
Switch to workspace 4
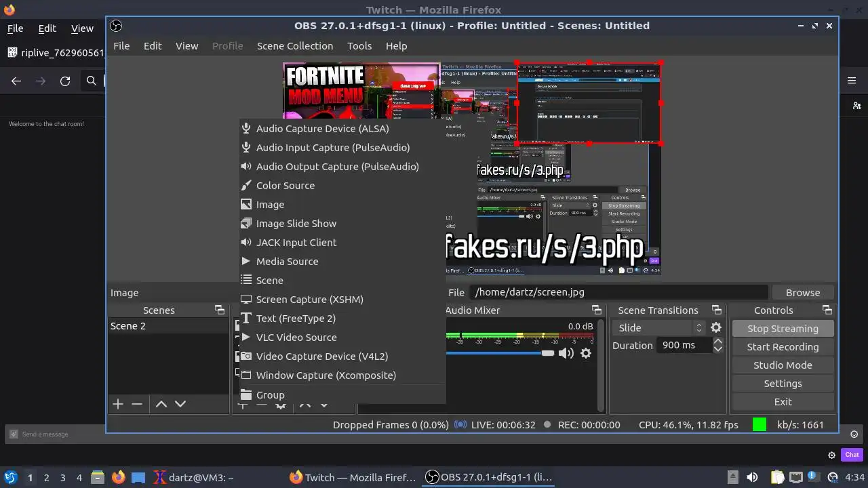(79, 478)
